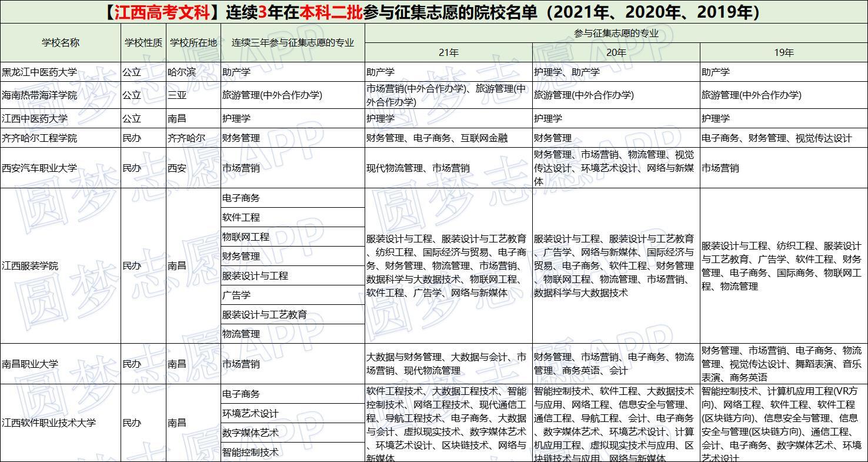868x462 pixels.
Task: Select 20年 majors cell for 江西软件职业技术大学
Action: (616, 423)
